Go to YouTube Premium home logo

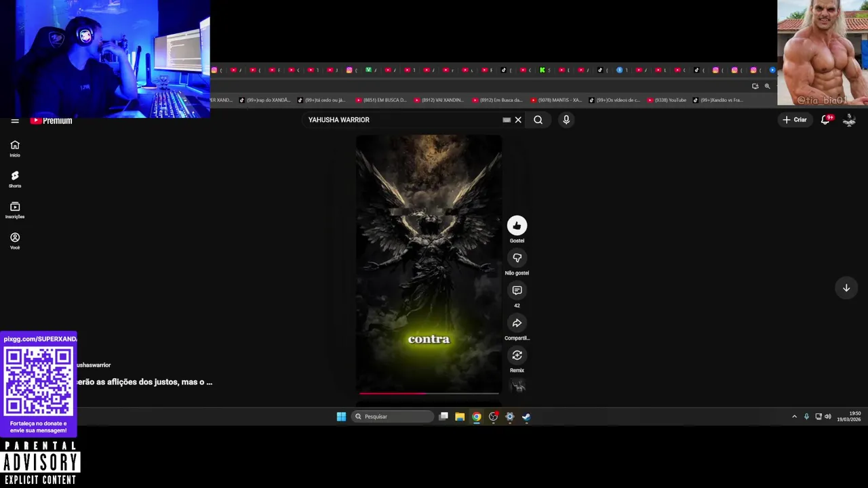click(x=51, y=121)
